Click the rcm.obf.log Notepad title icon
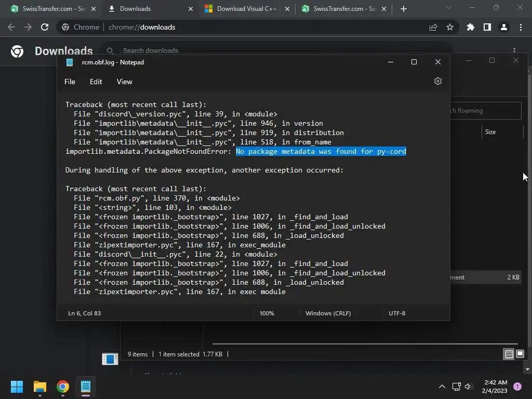The width and height of the screenshot is (532, 399). pos(70,62)
